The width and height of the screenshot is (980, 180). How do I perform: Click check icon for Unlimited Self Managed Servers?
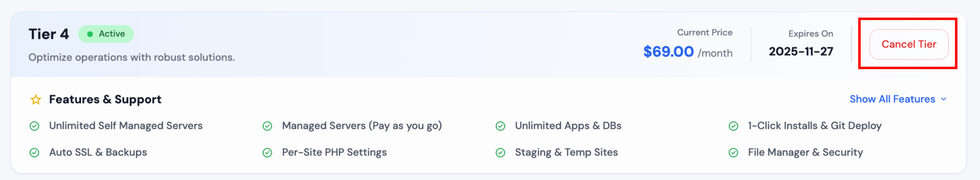34,126
